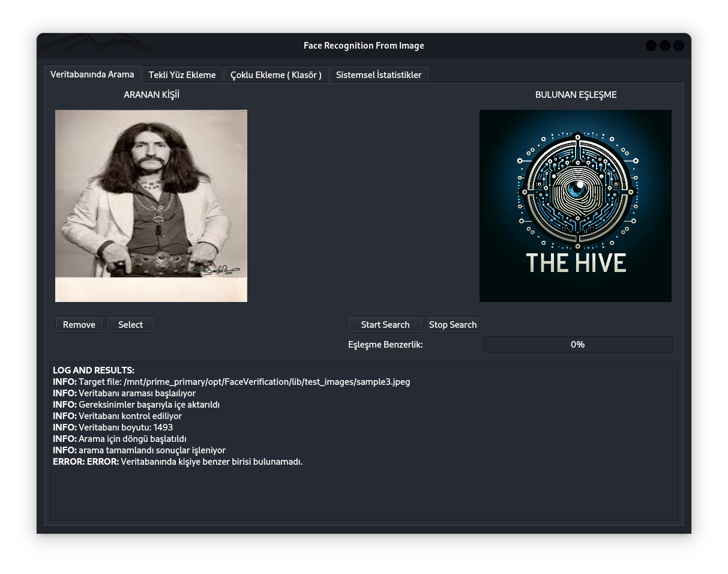This screenshot has width=728, height=574.
Task: Click the Select button to choose an image
Action: 131,325
